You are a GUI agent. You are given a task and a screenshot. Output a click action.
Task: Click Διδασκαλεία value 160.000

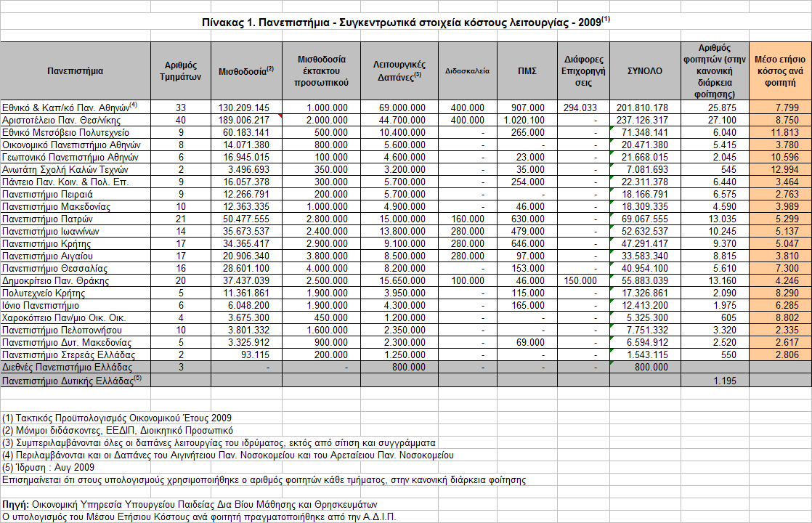pos(467,219)
